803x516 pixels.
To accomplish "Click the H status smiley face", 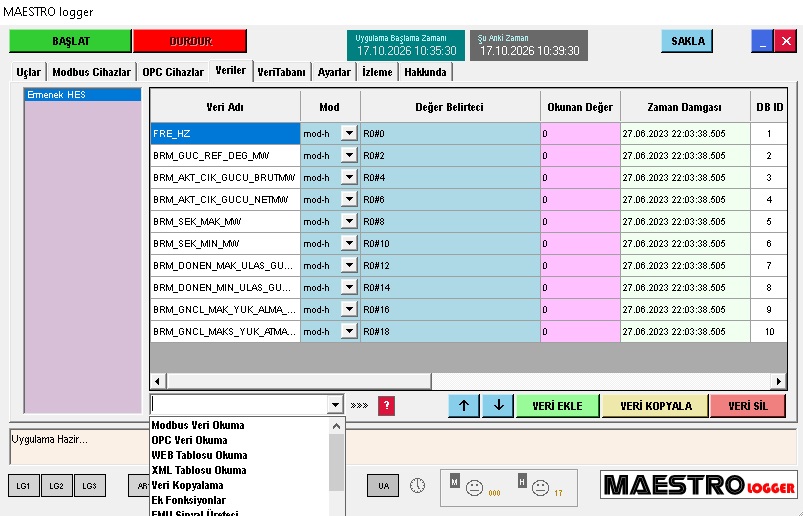I will point(540,487).
